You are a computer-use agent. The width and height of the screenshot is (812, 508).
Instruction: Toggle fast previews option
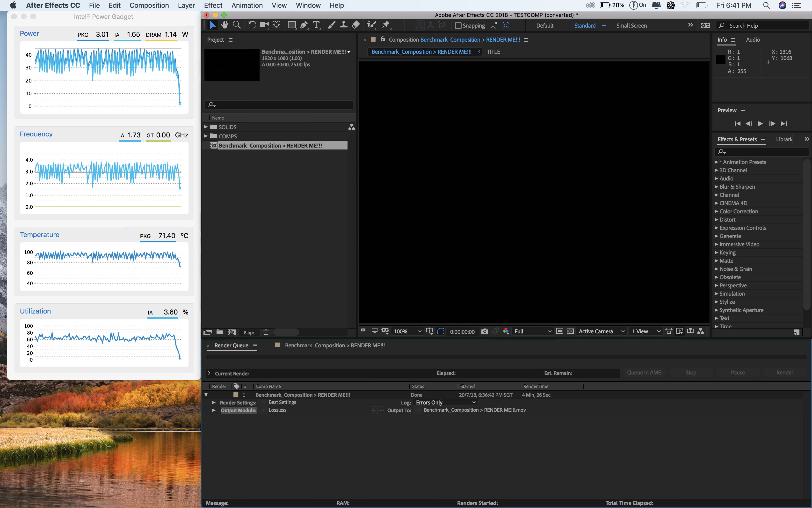pos(680,331)
